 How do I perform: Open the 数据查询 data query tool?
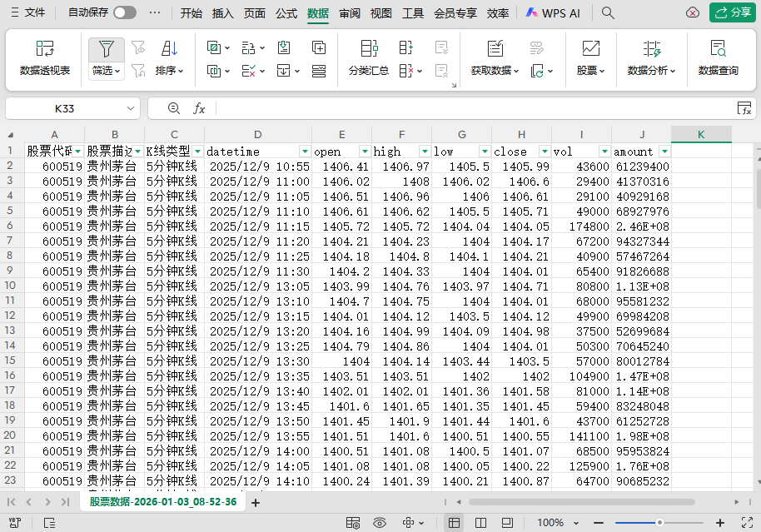coord(718,57)
